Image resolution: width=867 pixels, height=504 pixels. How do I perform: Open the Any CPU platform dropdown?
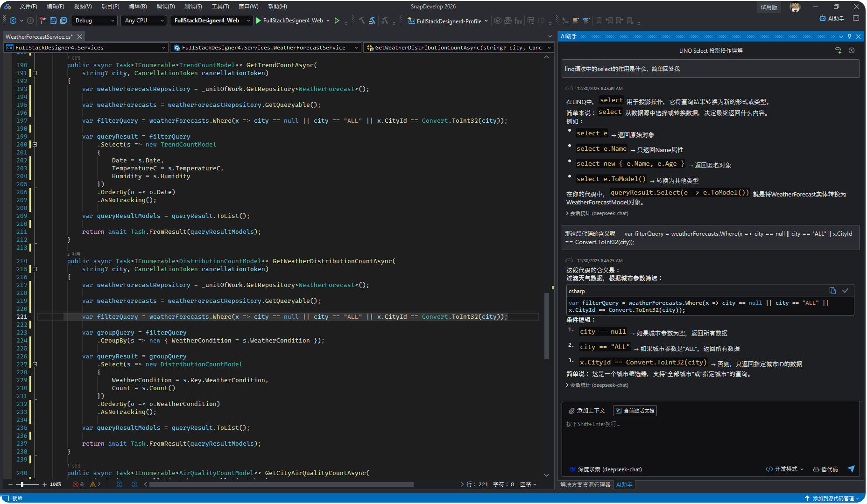pyautogui.click(x=144, y=21)
